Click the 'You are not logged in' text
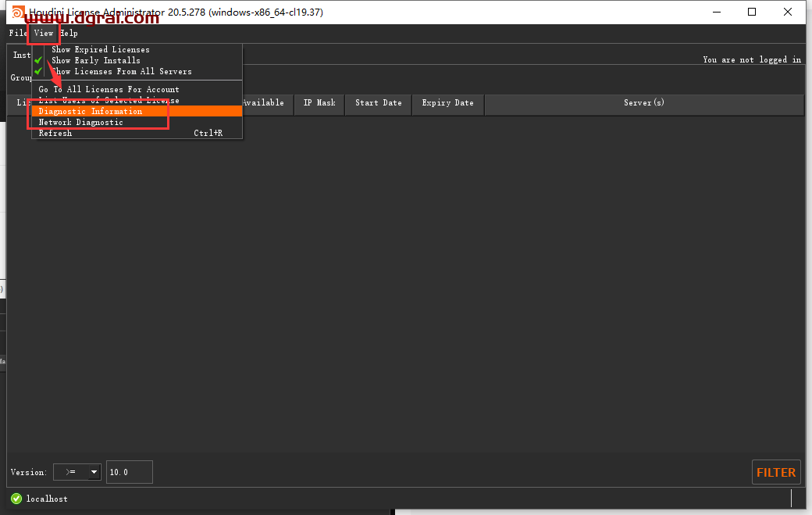 752,59
